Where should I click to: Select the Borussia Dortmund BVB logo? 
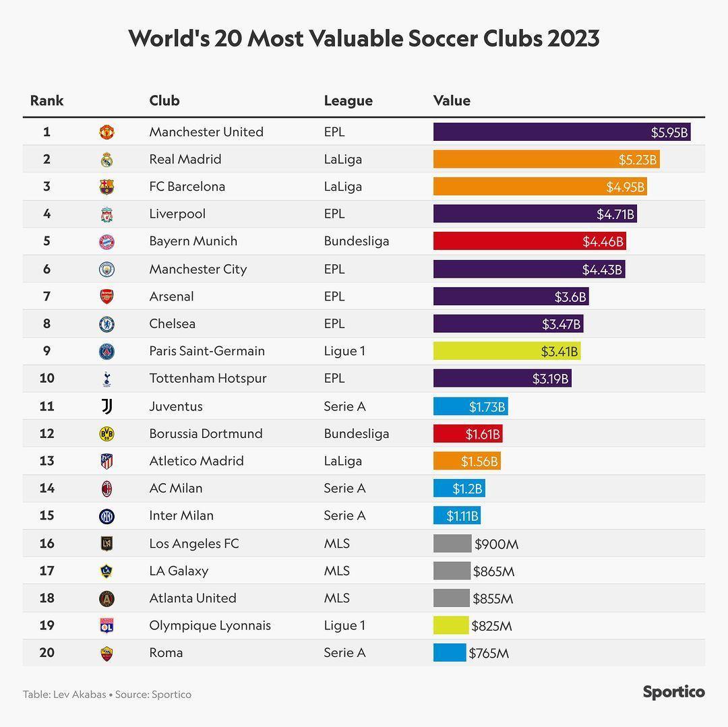click(107, 434)
